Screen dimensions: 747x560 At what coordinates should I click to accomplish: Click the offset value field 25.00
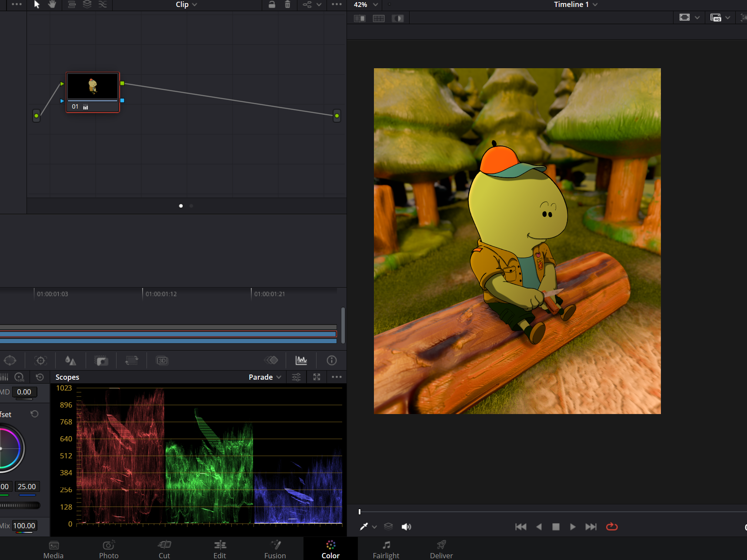pyautogui.click(x=27, y=487)
